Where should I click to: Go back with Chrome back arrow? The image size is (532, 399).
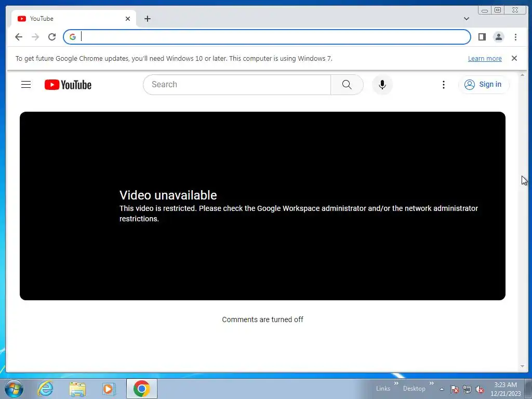[x=19, y=37]
